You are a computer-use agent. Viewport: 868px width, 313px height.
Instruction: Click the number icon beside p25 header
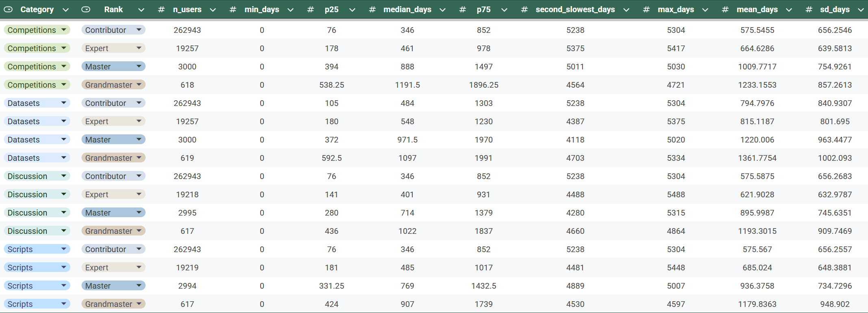point(311,9)
